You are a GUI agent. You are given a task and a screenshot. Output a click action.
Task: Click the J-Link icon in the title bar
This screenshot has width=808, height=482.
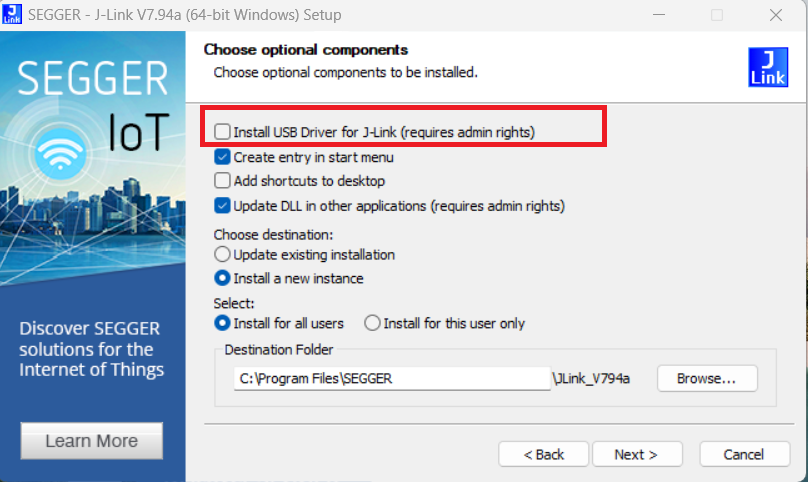(x=11, y=14)
